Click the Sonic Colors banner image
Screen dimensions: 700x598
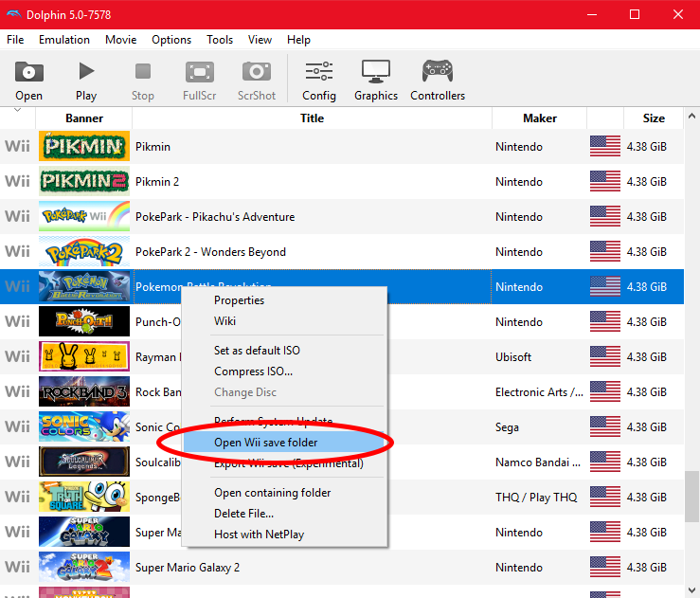pos(84,427)
